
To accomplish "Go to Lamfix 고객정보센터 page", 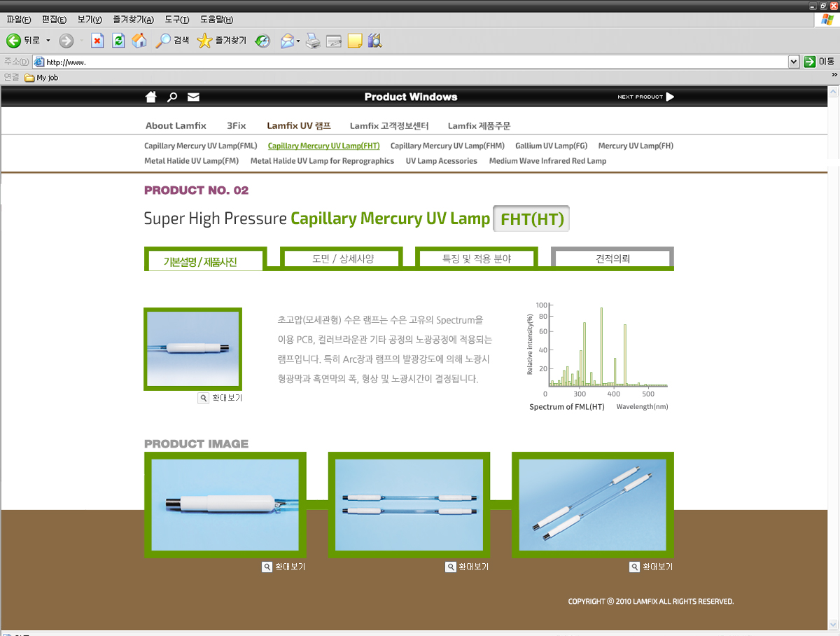I will tap(389, 126).
